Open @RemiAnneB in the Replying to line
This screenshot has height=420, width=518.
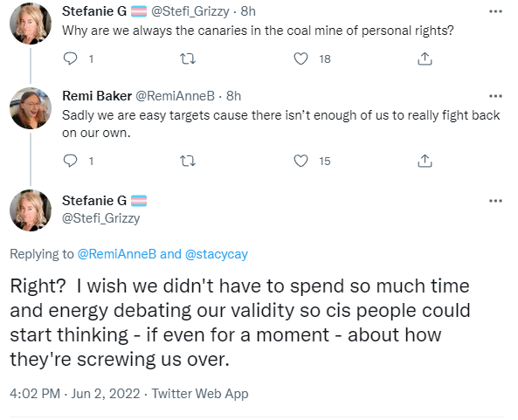point(117,254)
